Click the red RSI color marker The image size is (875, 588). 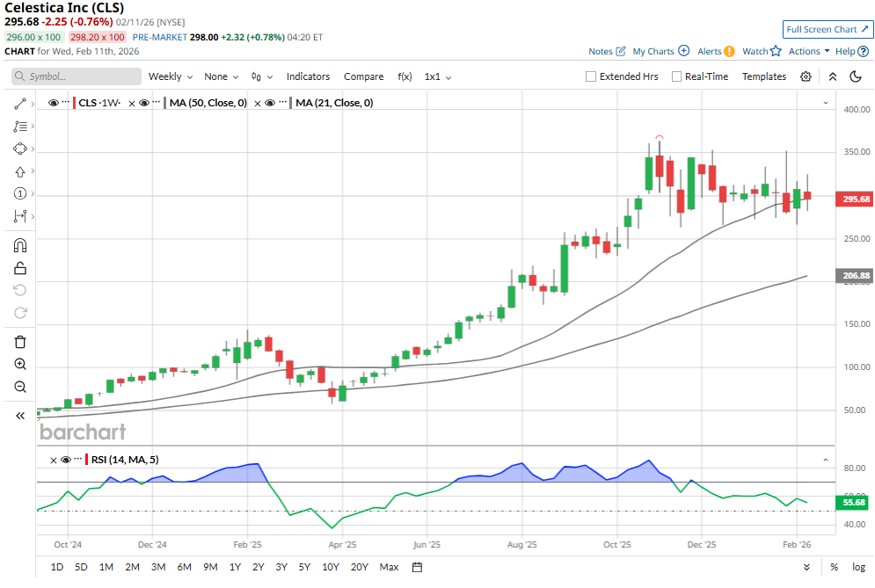click(86, 460)
